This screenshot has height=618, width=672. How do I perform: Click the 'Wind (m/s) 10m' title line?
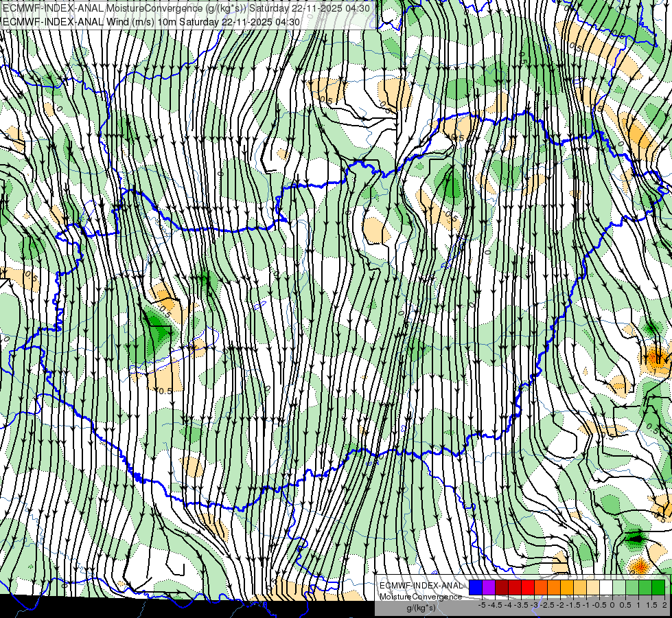151,22
